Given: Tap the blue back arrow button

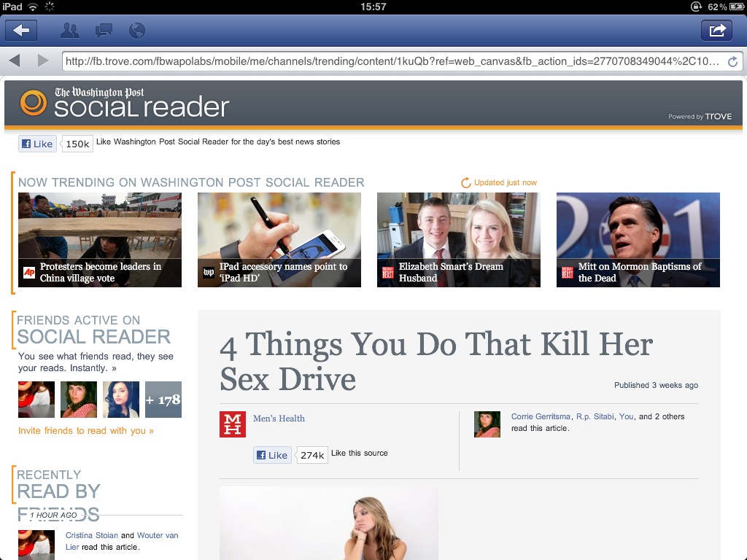Looking at the screenshot, I should coord(21,30).
